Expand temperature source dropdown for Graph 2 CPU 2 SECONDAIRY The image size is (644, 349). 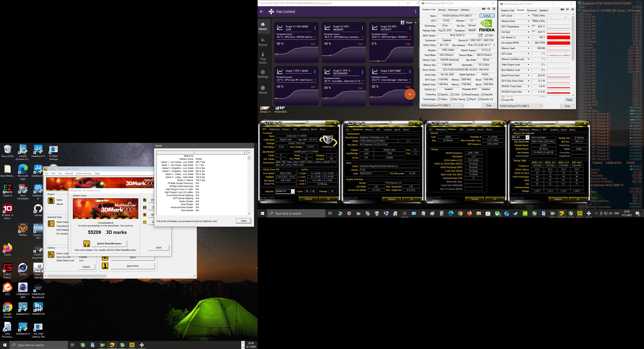pos(363,81)
